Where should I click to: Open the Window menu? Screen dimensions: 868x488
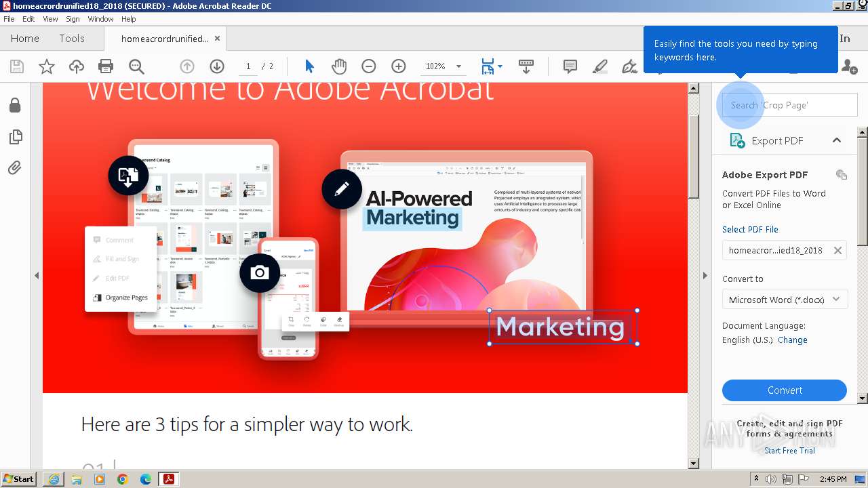click(100, 19)
